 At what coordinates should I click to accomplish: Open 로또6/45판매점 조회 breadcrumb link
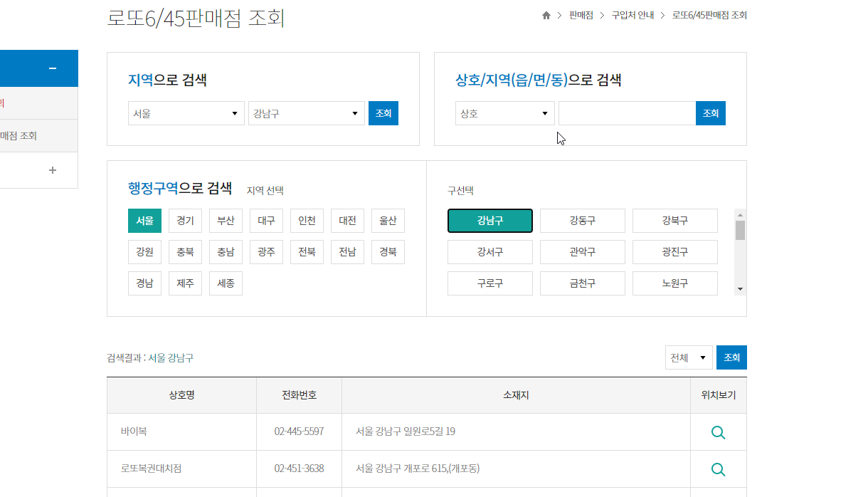click(x=709, y=15)
